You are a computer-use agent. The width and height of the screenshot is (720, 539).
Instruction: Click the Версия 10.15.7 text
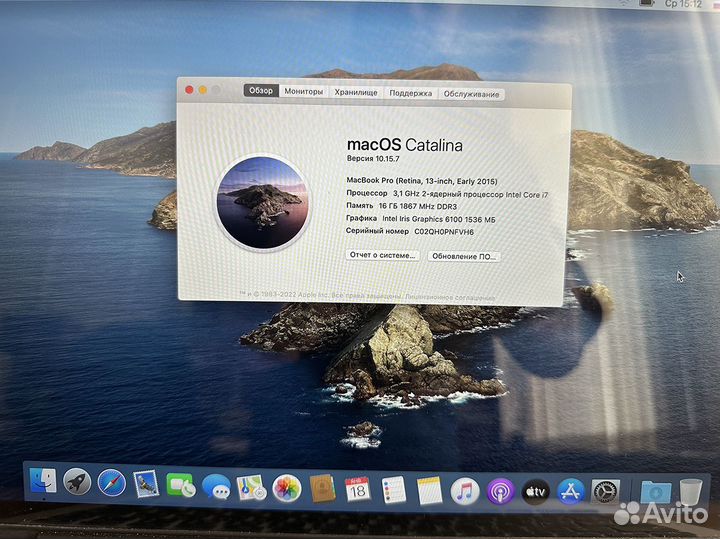373,158
